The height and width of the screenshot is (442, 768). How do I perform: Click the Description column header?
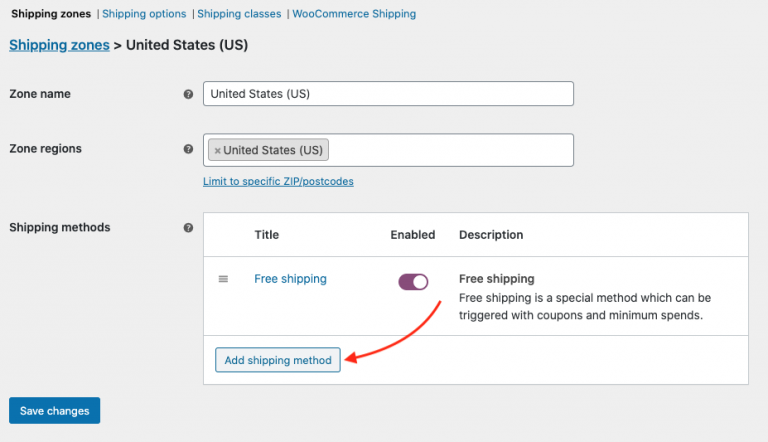(491, 235)
